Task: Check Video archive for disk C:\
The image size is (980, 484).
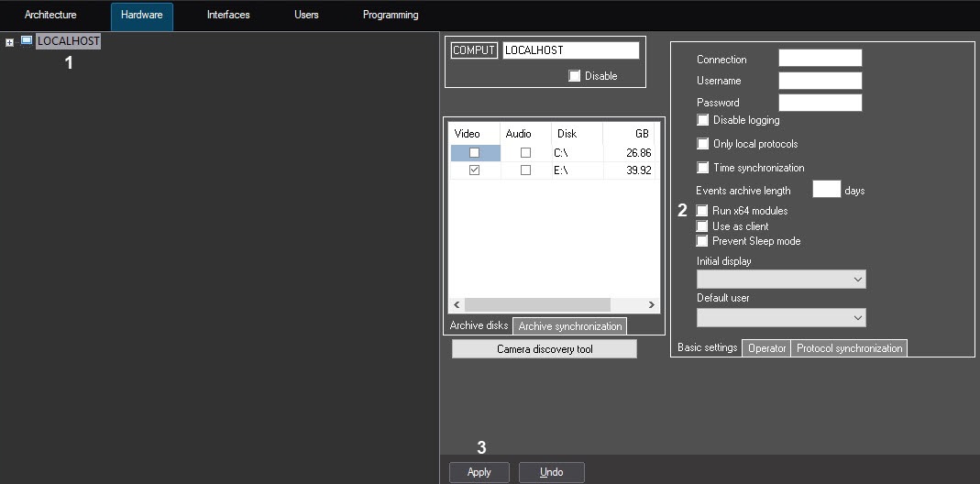Action: [474, 153]
